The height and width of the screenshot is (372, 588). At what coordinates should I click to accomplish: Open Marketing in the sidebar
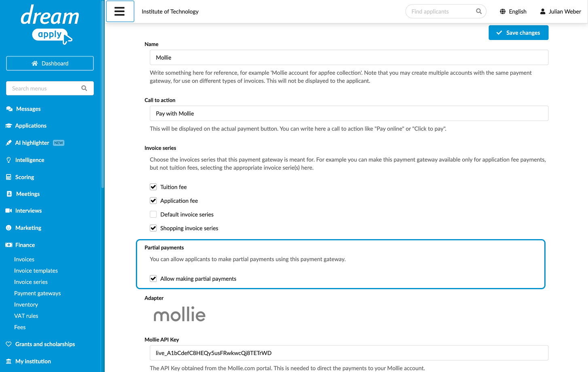point(28,228)
